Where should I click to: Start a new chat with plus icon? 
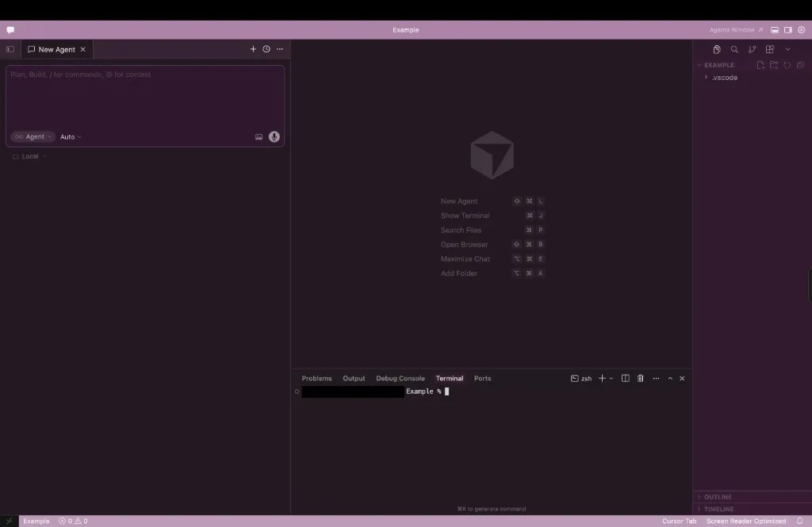click(x=253, y=49)
